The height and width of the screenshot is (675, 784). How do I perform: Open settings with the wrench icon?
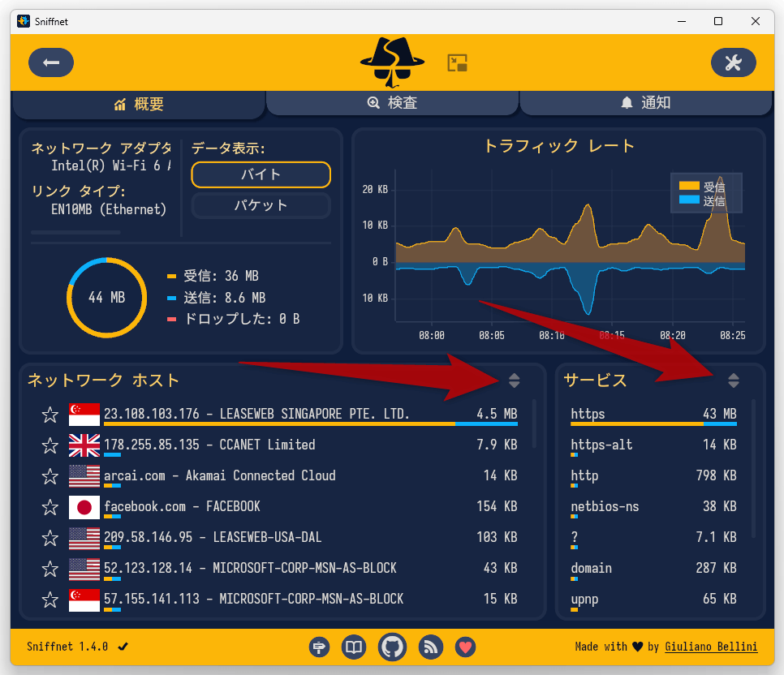click(733, 62)
